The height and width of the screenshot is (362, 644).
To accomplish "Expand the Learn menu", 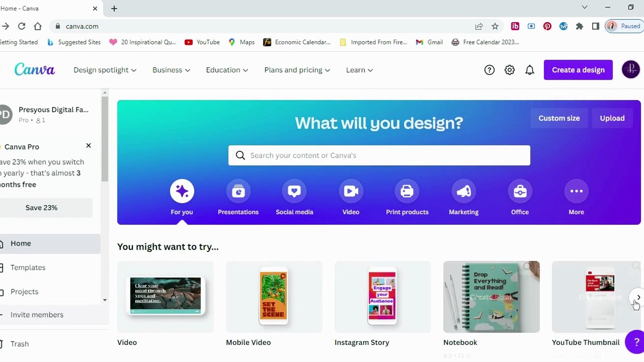I will (x=359, y=70).
